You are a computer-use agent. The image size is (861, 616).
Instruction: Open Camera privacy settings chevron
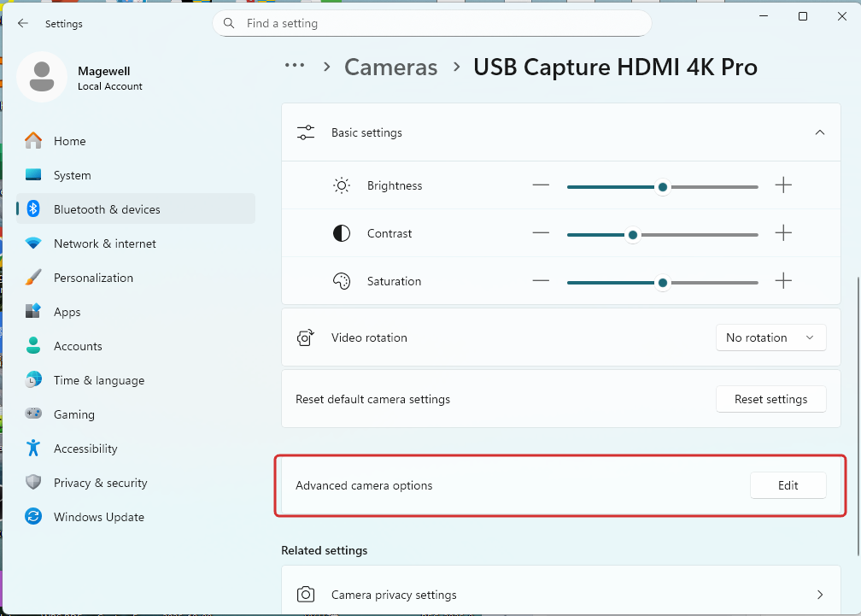point(819,595)
